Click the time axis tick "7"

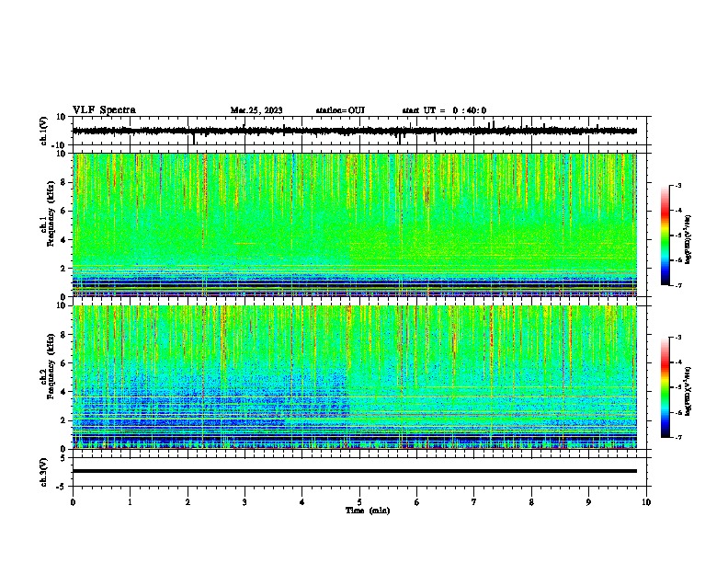click(474, 502)
